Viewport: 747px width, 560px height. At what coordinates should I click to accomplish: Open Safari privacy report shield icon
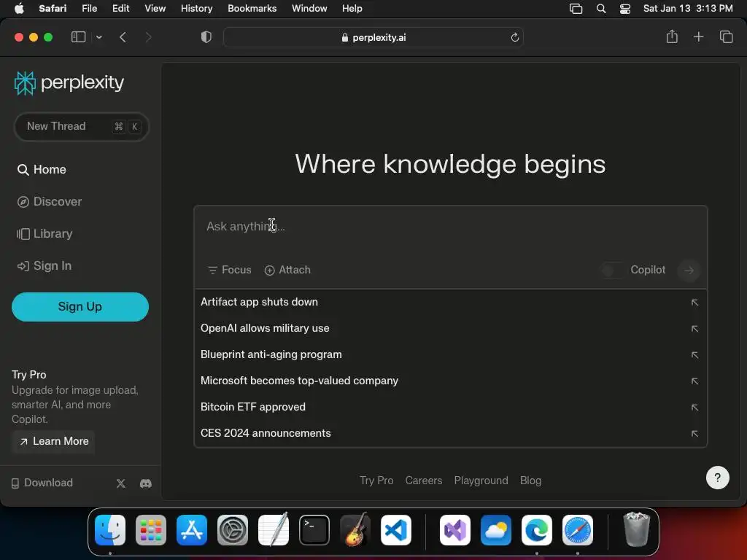click(x=206, y=37)
